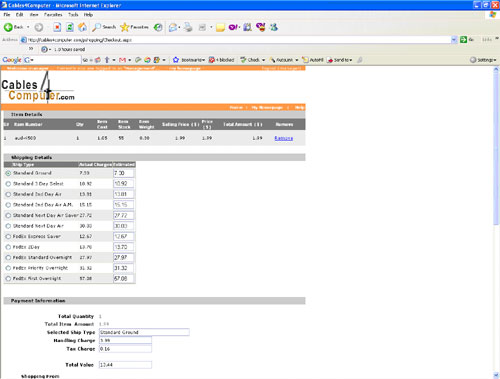The width and height of the screenshot is (500, 379).
Task: Open the Google toolbar Settings dropdown
Action: (483, 60)
